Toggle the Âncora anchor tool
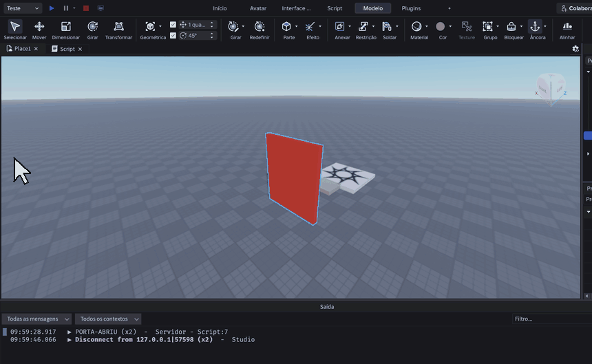Viewport: 592px width, 364px height. point(535,26)
